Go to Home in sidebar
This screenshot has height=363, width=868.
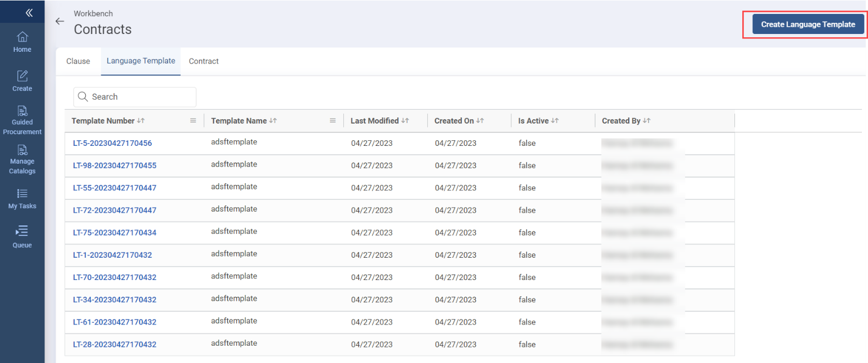(22, 42)
